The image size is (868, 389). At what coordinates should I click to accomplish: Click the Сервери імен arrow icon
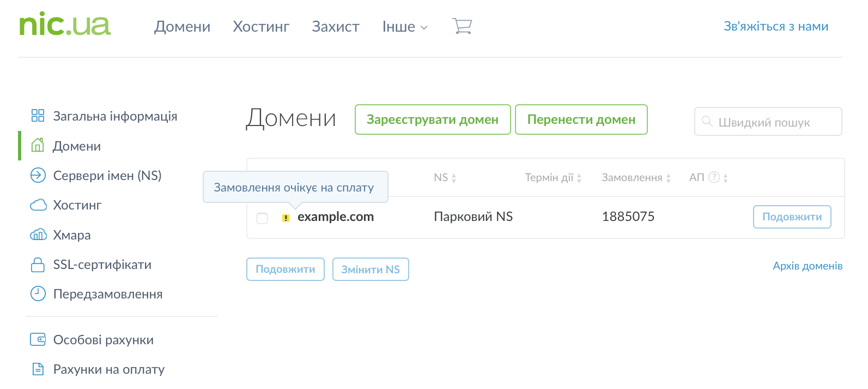[38, 175]
